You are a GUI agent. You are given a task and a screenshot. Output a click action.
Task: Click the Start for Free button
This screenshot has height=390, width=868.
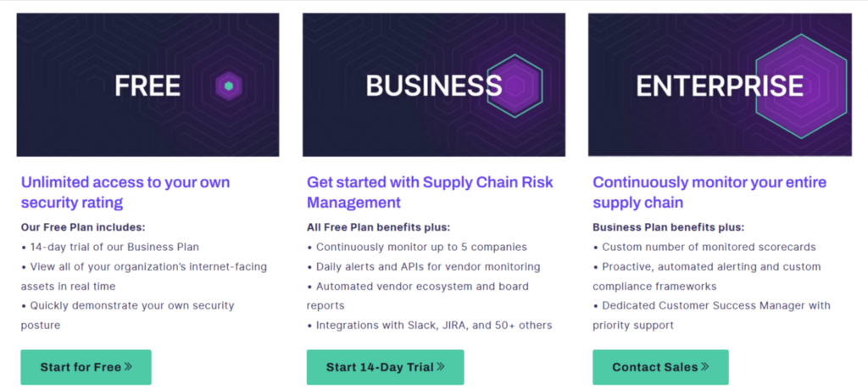click(x=86, y=367)
